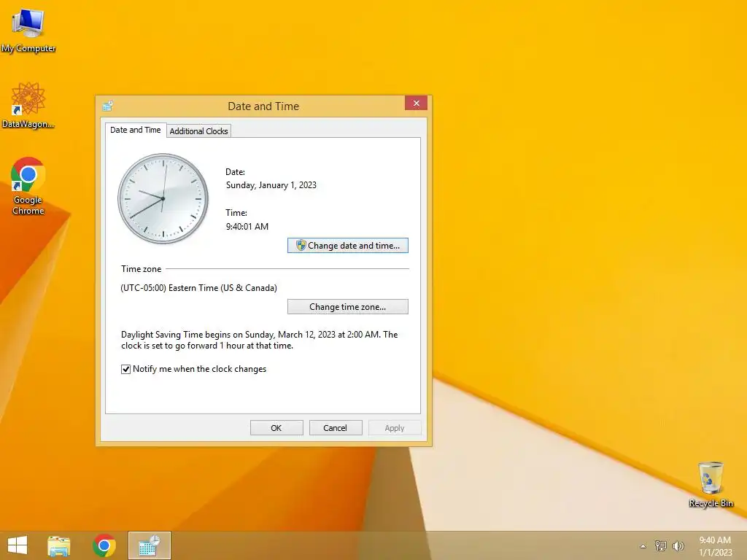Select the Google Chrome desktop shortcut
The height and width of the screenshot is (560, 747).
[28, 186]
